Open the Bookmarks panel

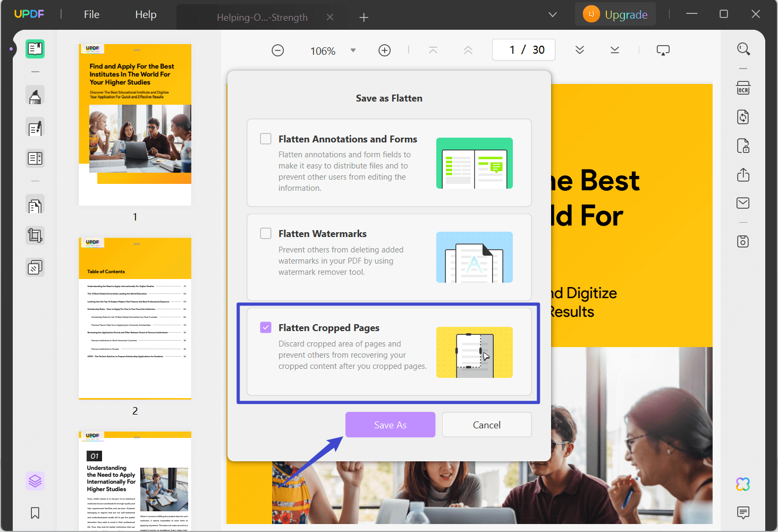tap(35, 512)
